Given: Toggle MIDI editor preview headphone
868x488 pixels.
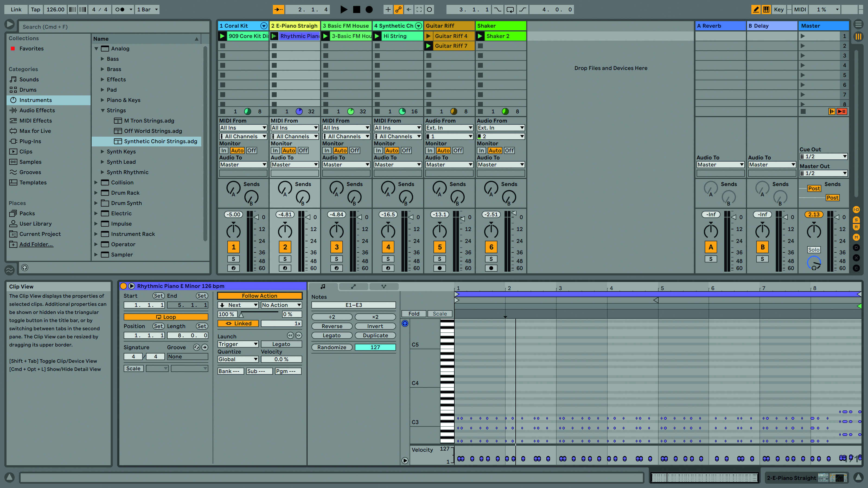Looking at the screenshot, I should (x=405, y=324).
